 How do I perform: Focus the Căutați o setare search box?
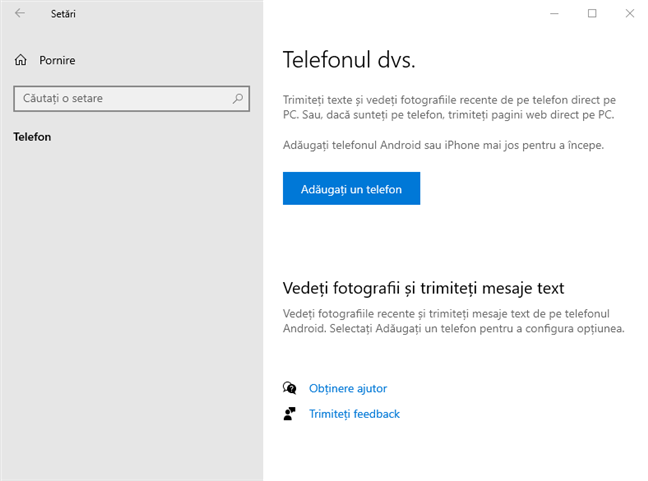(131, 99)
